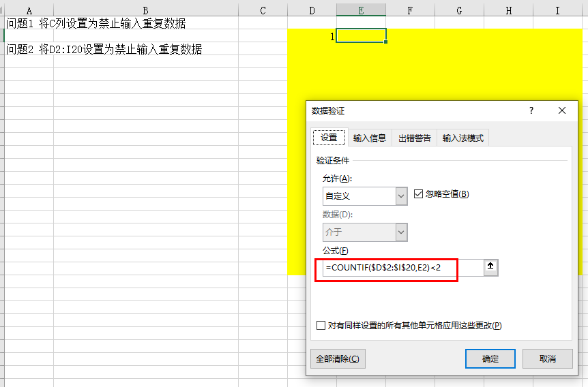
Task: Click the range selector icon beside formula box
Action: 490,268
